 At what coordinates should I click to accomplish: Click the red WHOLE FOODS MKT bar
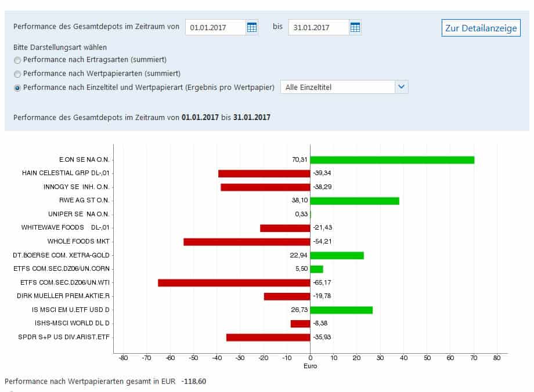[247, 242]
